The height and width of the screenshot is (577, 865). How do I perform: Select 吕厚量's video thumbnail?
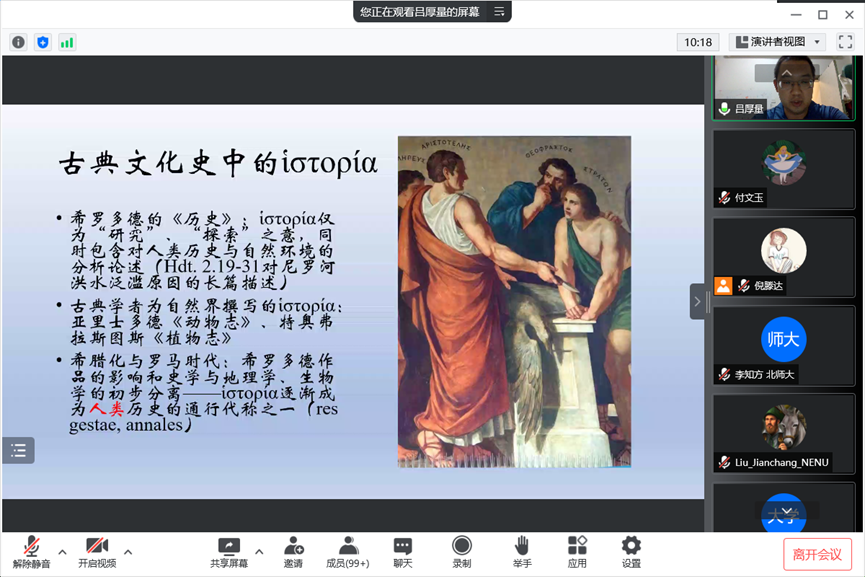[768, 88]
